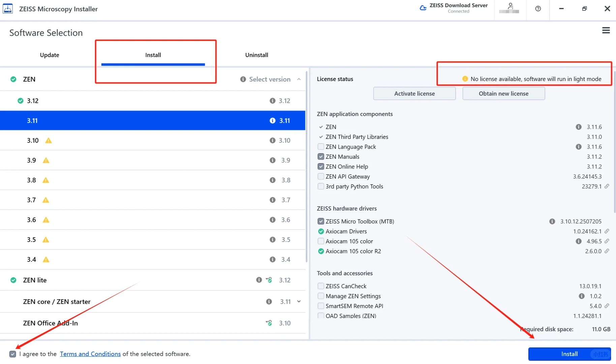This screenshot has height=364, width=616.
Task: Click the Activate license button
Action: pos(414,94)
